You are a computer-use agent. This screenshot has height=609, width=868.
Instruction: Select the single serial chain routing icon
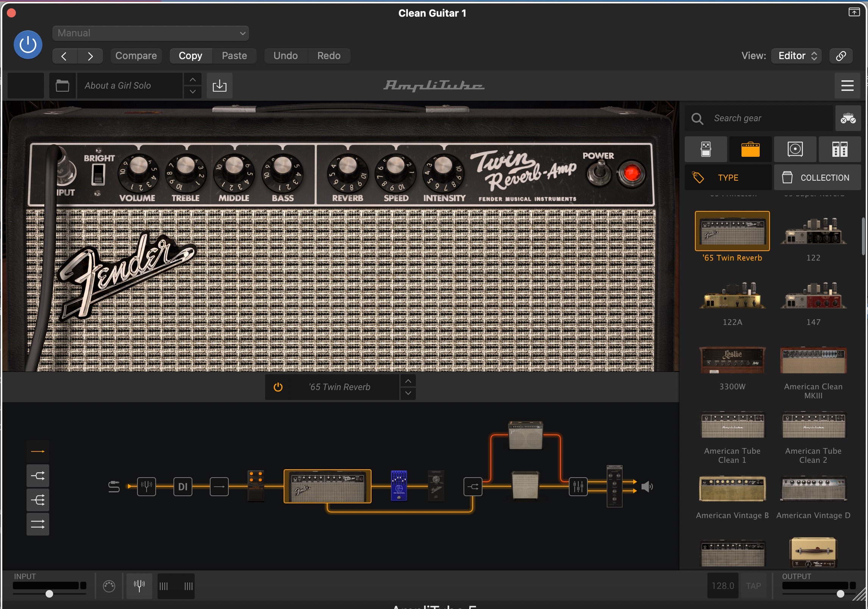[38, 451]
